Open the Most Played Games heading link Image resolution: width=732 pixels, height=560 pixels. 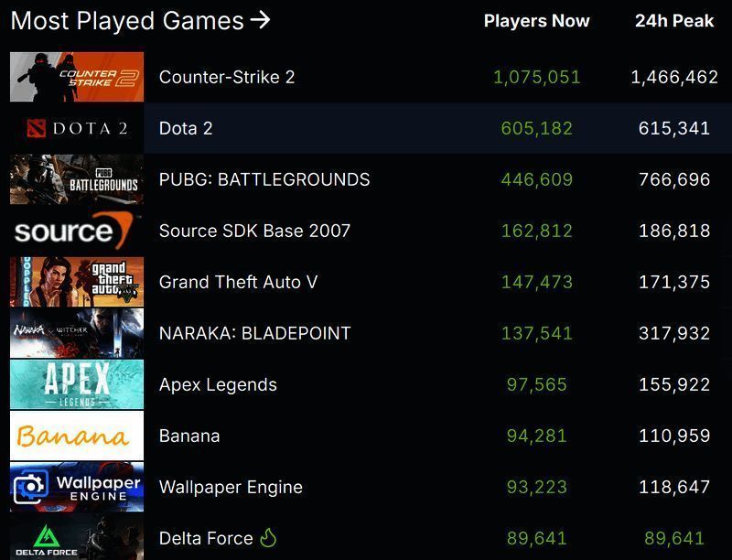pos(127,20)
